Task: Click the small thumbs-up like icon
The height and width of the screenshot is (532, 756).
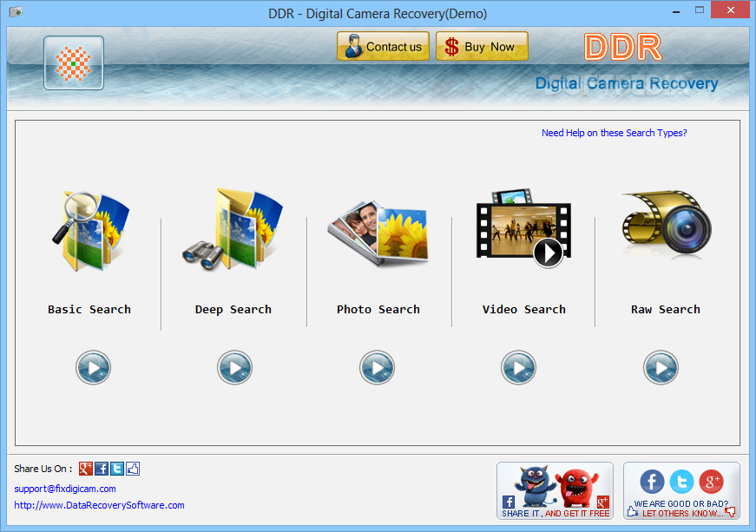Action: click(x=133, y=469)
